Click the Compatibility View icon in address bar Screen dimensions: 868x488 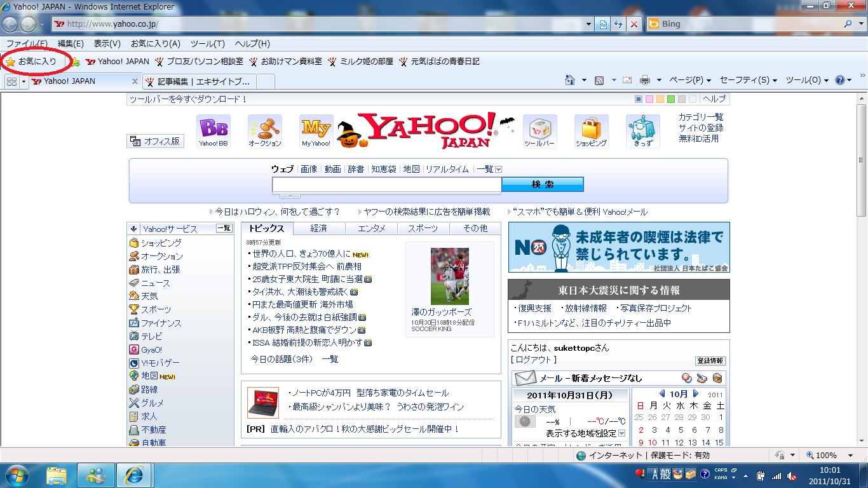tap(604, 24)
